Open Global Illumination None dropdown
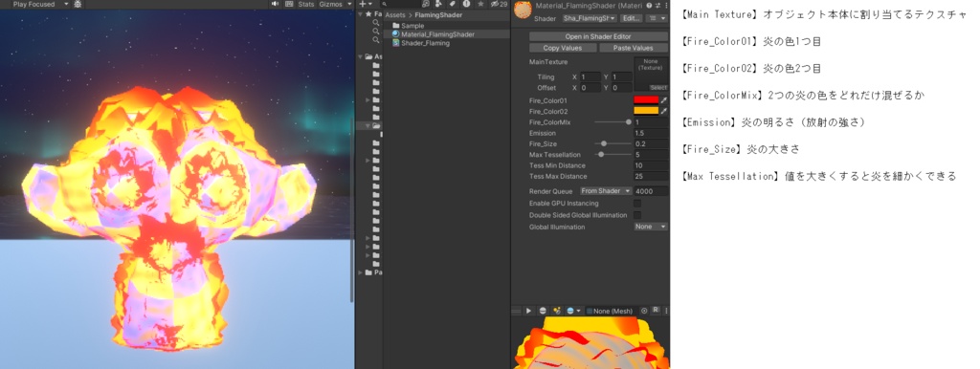The width and height of the screenshot is (980, 369). [x=651, y=227]
